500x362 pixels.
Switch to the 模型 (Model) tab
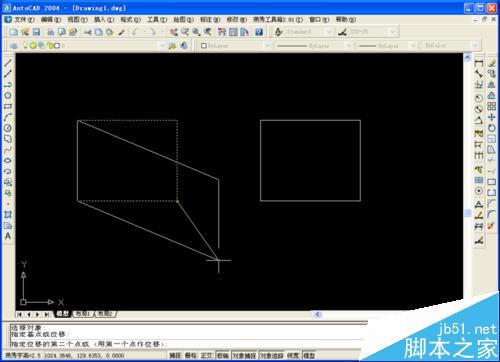pos(63,314)
